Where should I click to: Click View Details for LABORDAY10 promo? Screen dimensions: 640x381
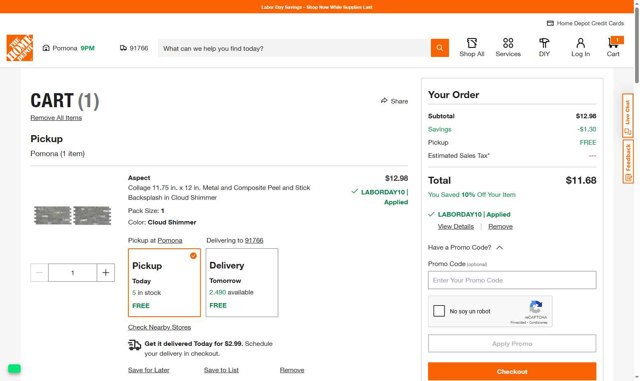456,226
